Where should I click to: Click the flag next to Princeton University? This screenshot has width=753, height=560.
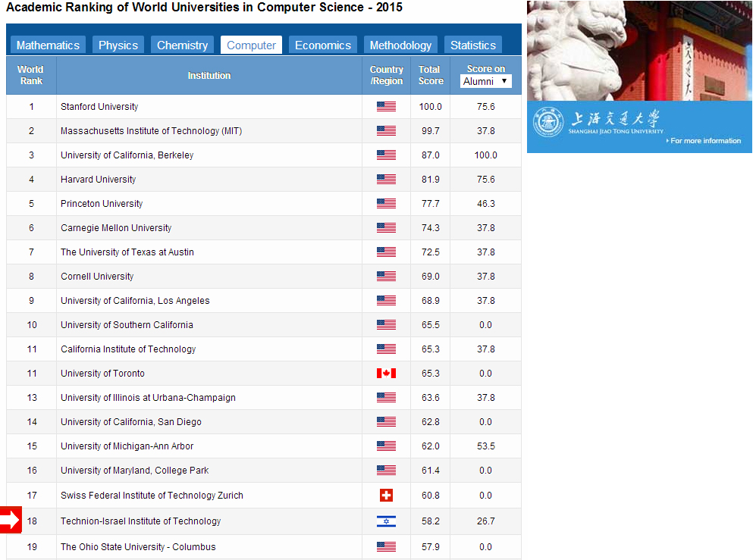pos(386,203)
